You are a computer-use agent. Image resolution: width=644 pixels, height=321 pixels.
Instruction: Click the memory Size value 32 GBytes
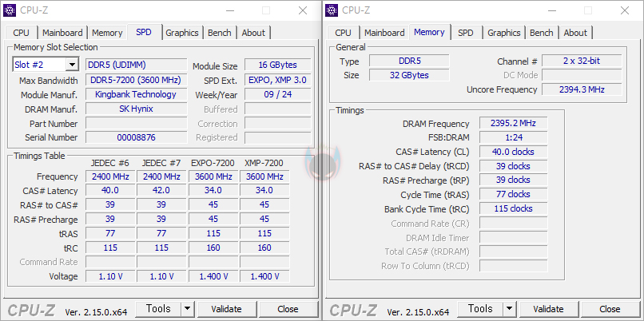[x=409, y=76]
